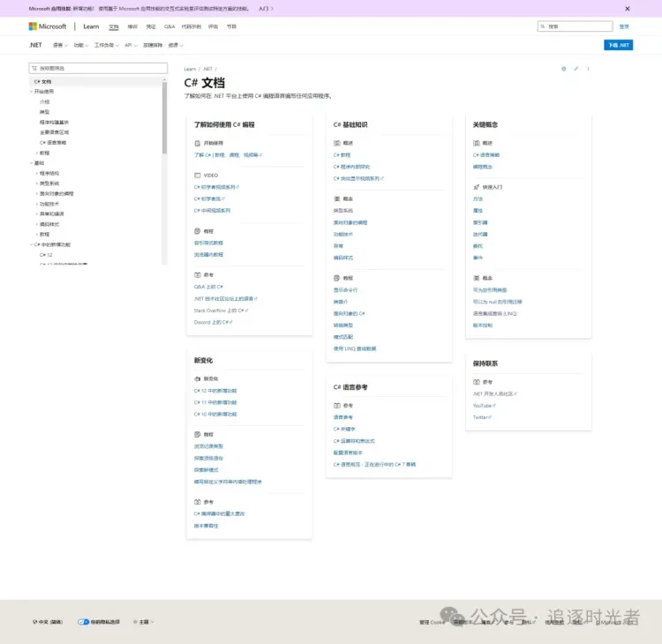Click the 快速入门 rocket icon in 关键概念 card
The image size is (662, 644).
coord(477,187)
